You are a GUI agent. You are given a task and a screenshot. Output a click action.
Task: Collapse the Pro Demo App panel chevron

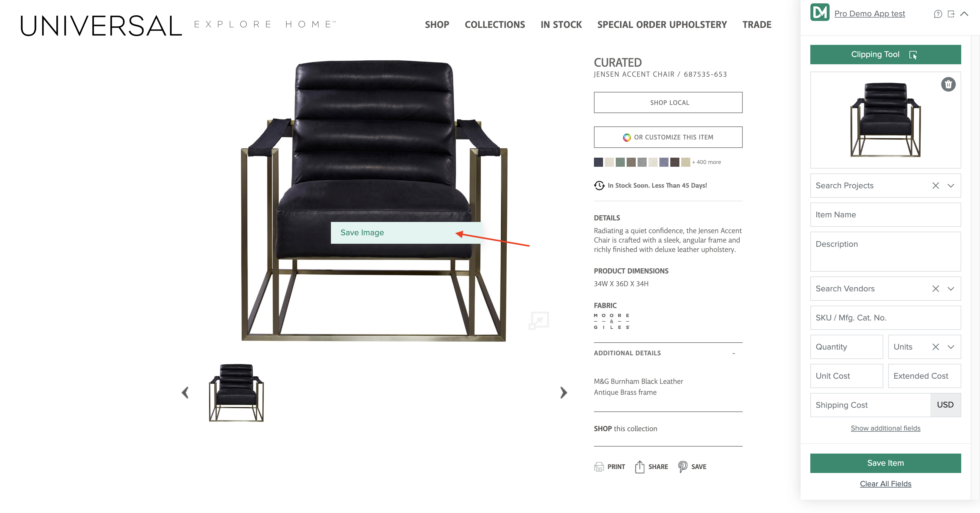(964, 14)
